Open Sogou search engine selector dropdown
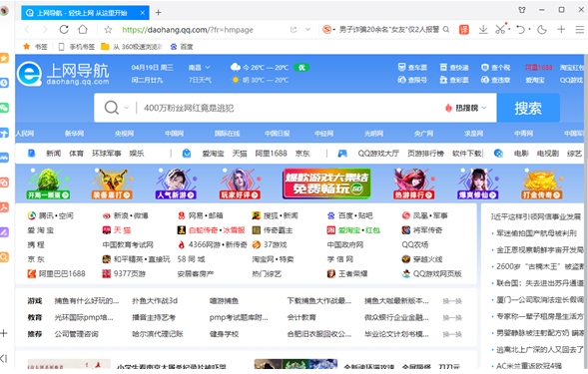This screenshot has height=374, width=588. [328, 29]
